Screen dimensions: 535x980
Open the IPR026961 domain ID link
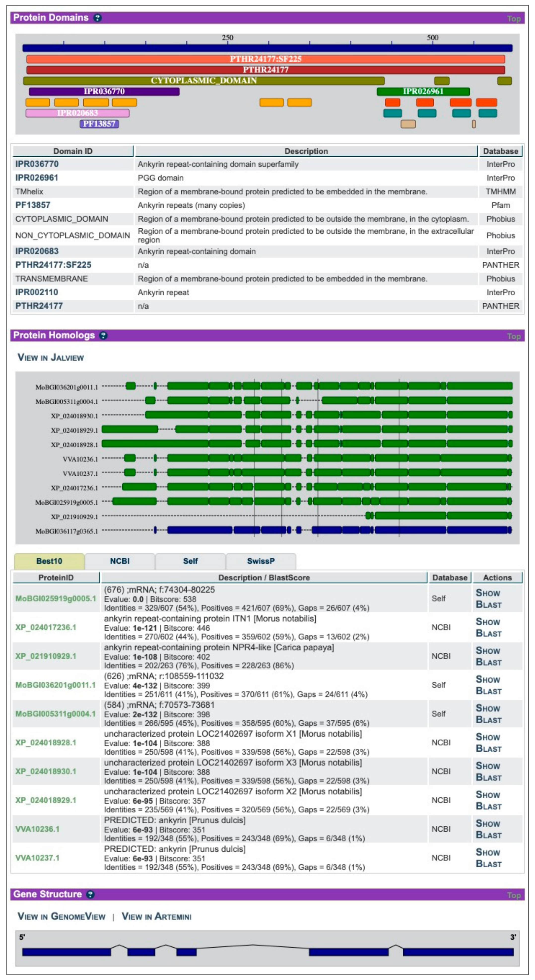[x=36, y=178]
